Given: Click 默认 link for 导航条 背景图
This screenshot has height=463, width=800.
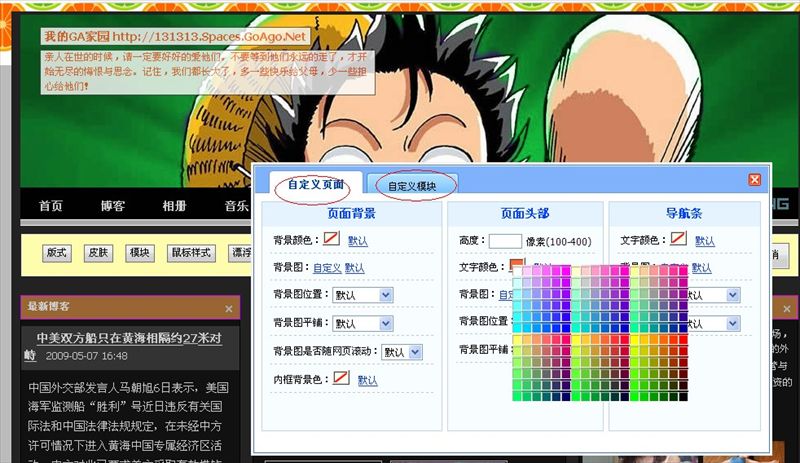Looking at the screenshot, I should tap(702, 268).
